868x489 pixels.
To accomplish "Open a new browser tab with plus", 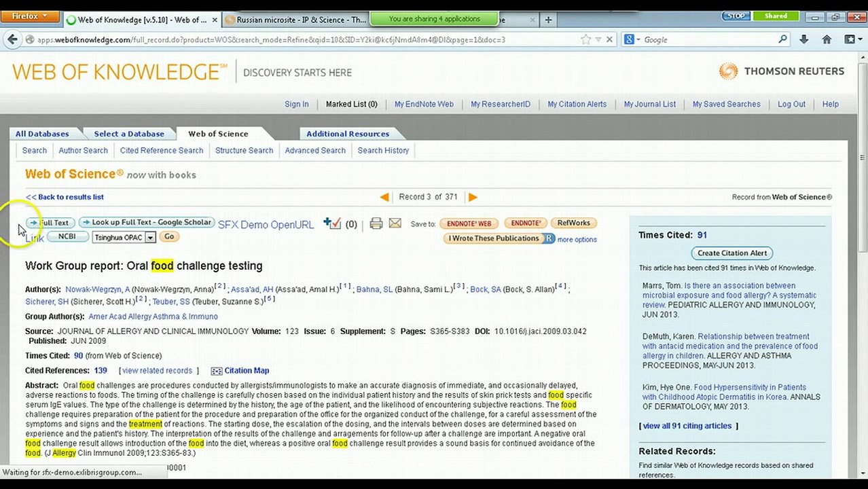I will click(548, 19).
